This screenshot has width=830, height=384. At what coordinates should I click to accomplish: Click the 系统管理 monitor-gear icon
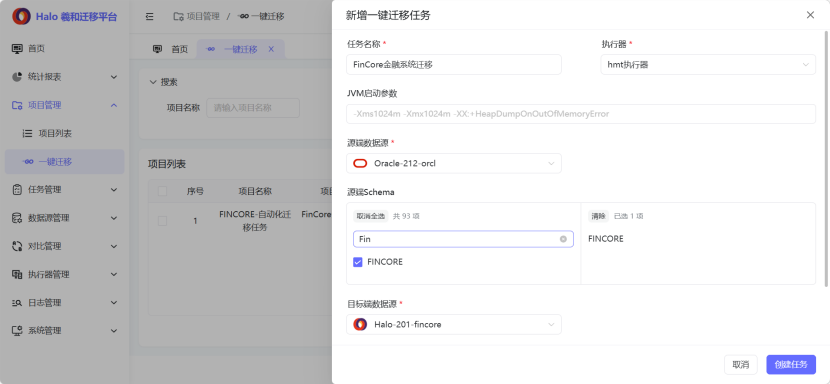17,331
